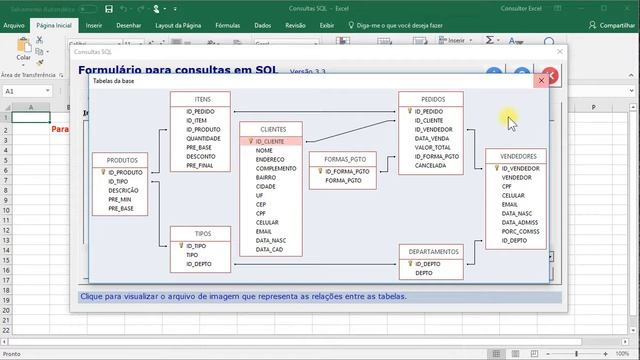Screen dimensions: 640x360
Task: Click the DEPARTAMENTOS table title
Action: point(433,252)
